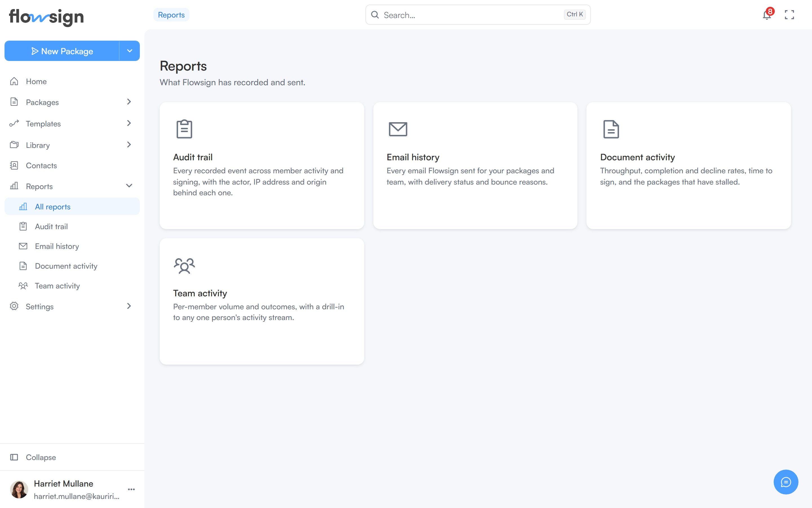Screen dimensions: 812x508
Task: Click the Harriet Mullane name text
Action: [63, 483]
